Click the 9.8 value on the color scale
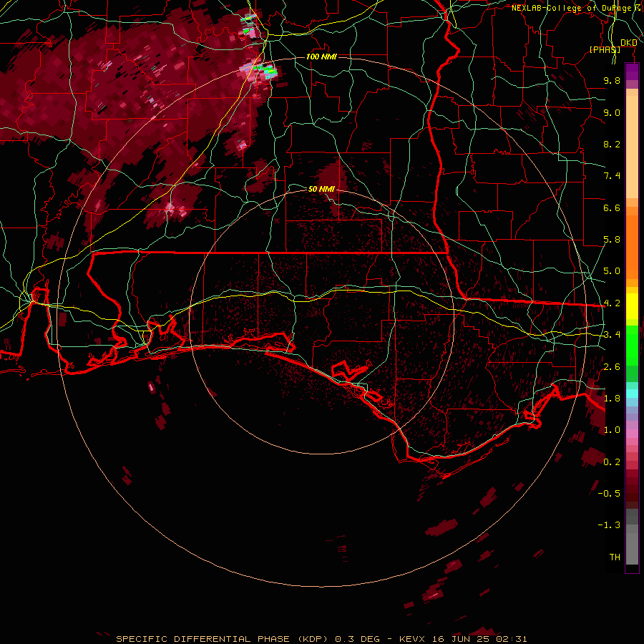The height and width of the screenshot is (644, 644). pyautogui.click(x=612, y=80)
